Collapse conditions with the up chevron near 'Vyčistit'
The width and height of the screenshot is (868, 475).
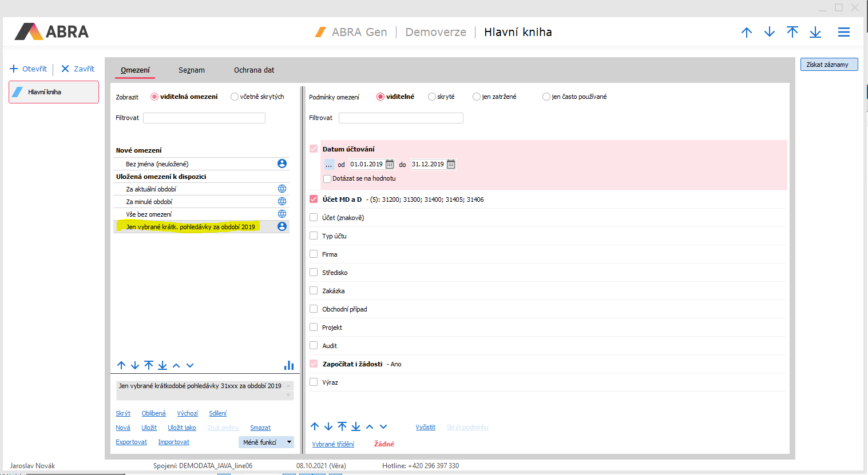click(370, 427)
